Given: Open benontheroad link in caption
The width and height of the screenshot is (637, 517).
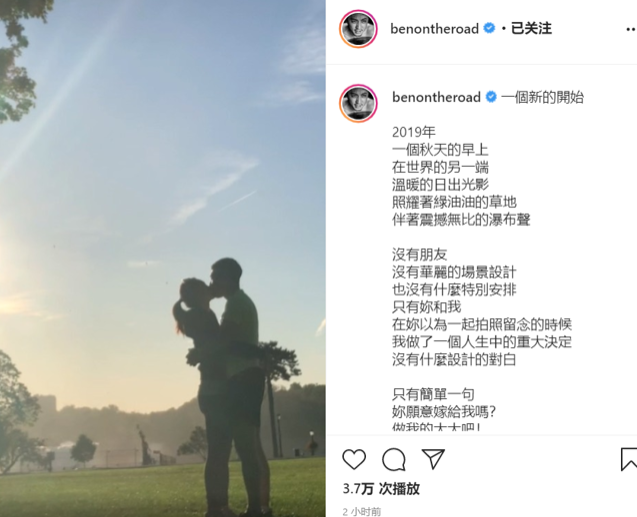Looking at the screenshot, I should pos(436,97).
